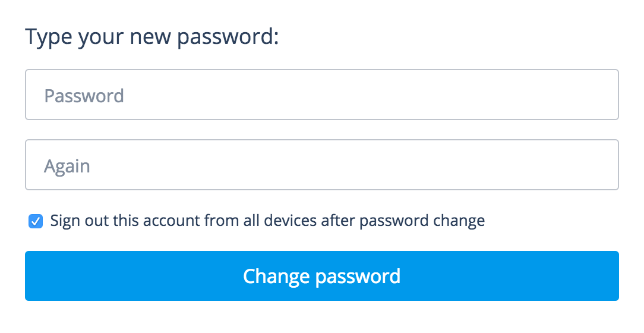644x333 pixels.
Task: Disable sign out after password change
Action: (36, 222)
